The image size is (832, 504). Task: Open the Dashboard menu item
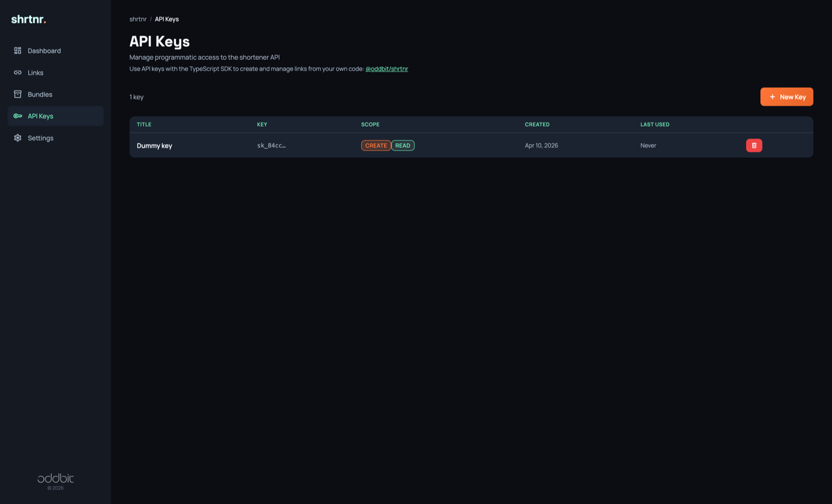(x=56, y=50)
